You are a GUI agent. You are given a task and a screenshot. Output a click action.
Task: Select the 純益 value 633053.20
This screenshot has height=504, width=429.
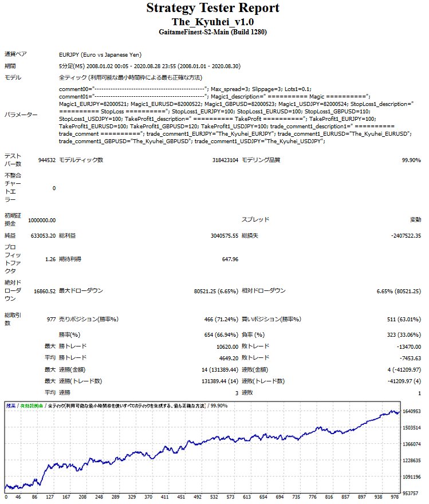click(43, 235)
